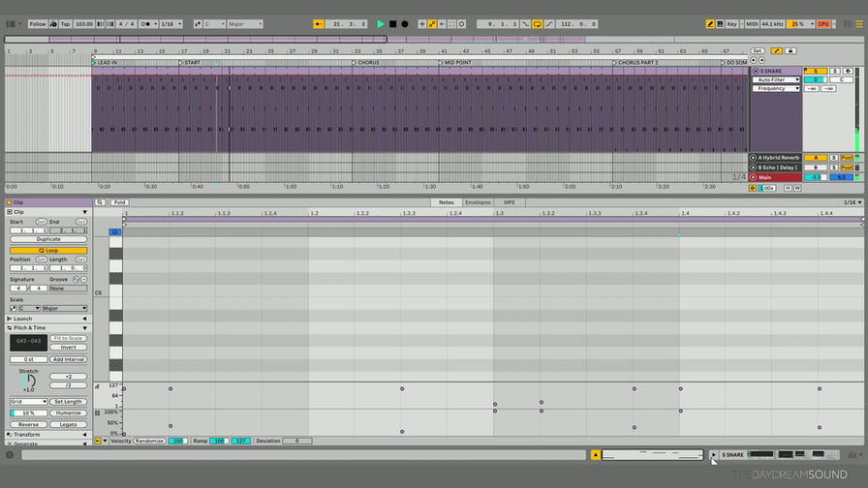868x488 pixels.
Task: Toggle the Follow button
Action: pyautogui.click(x=38, y=24)
